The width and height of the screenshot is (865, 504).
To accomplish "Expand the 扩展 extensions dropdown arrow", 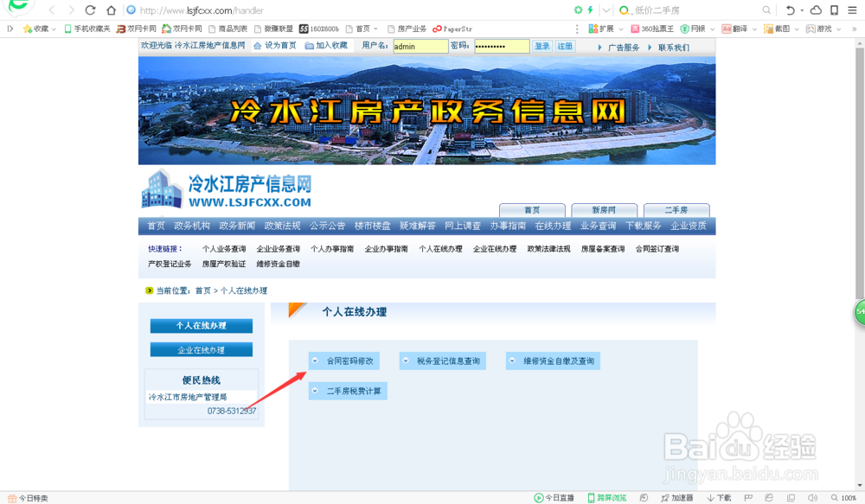I will click(x=621, y=28).
